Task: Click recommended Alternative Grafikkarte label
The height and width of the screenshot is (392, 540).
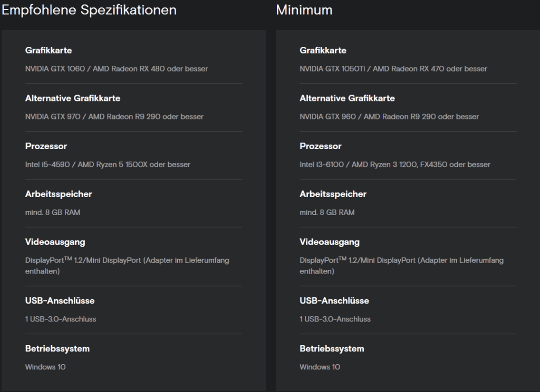Action: (x=73, y=98)
